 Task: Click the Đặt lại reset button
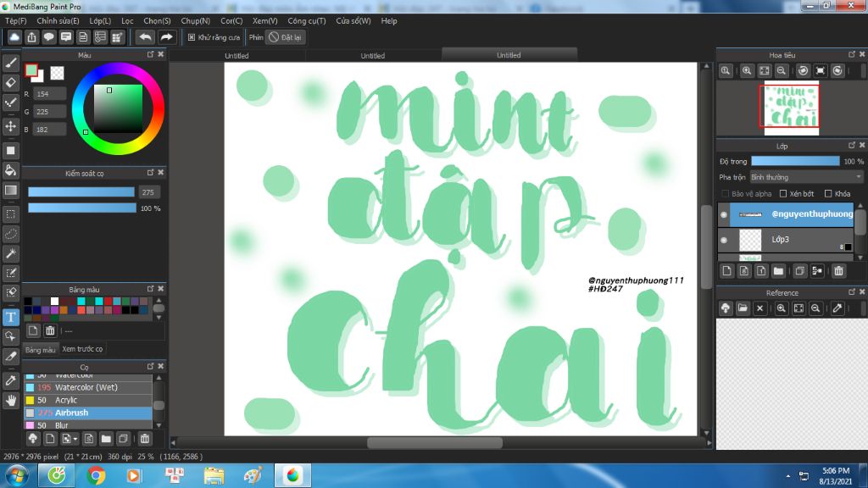pyautogui.click(x=286, y=37)
